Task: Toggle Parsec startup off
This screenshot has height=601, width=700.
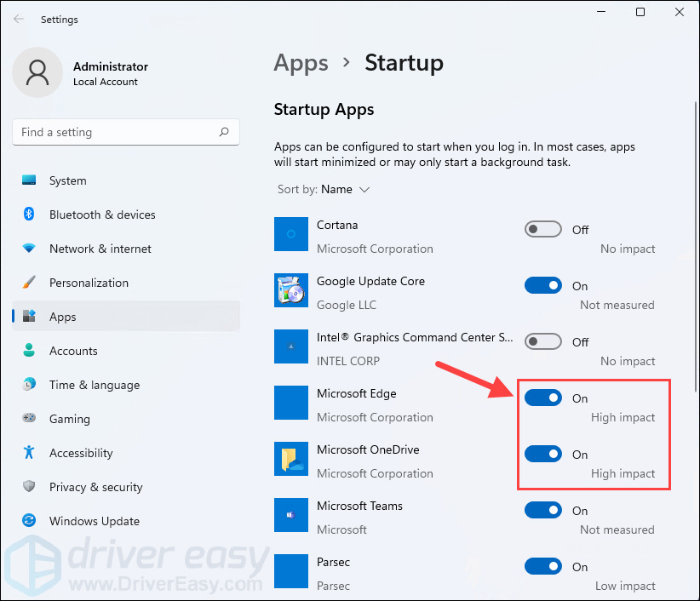Action: (x=542, y=567)
